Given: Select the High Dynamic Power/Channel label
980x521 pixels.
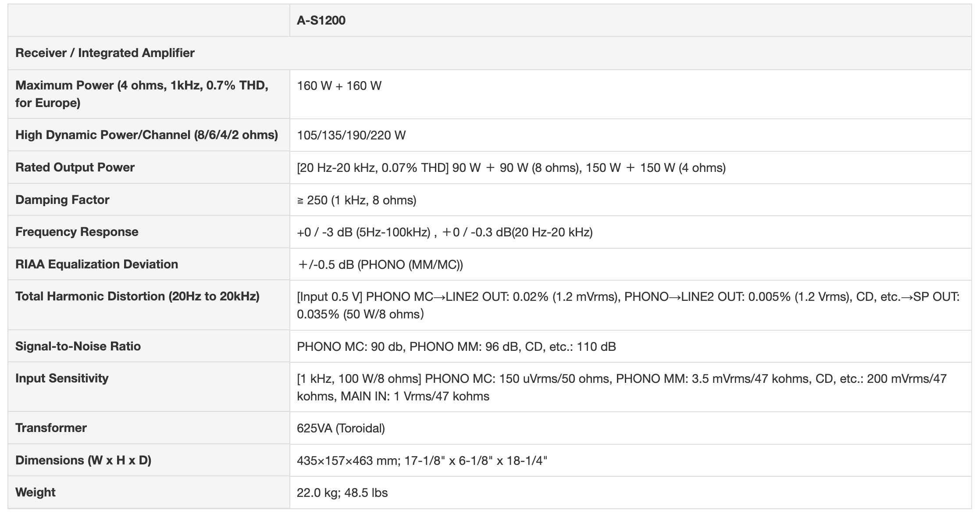Looking at the screenshot, I should (x=146, y=135).
